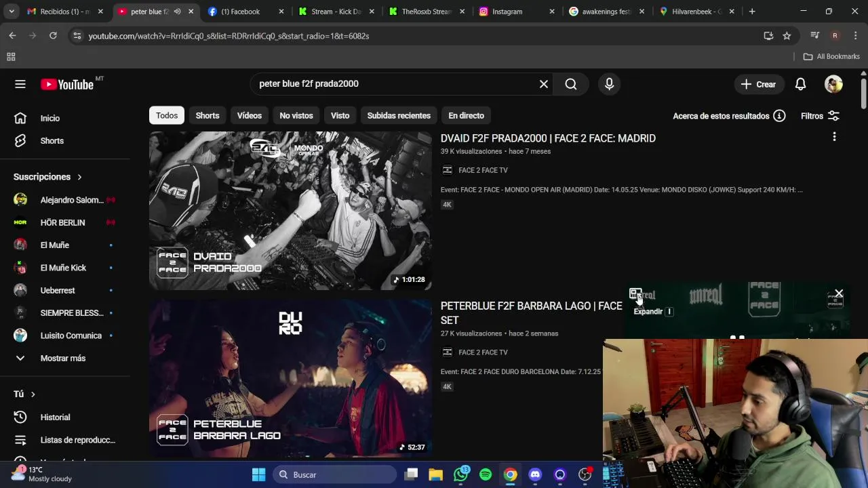The height and width of the screenshot is (488, 868).
Task: Open a new Chrome tab
Action: 752,12
